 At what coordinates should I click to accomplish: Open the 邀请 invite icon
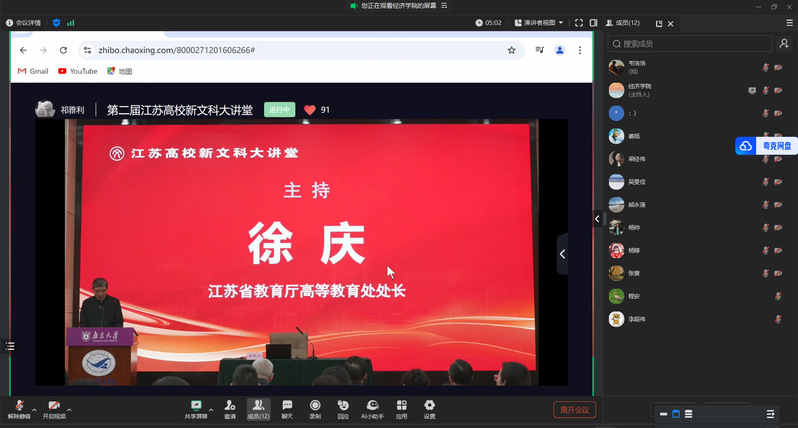click(x=230, y=406)
